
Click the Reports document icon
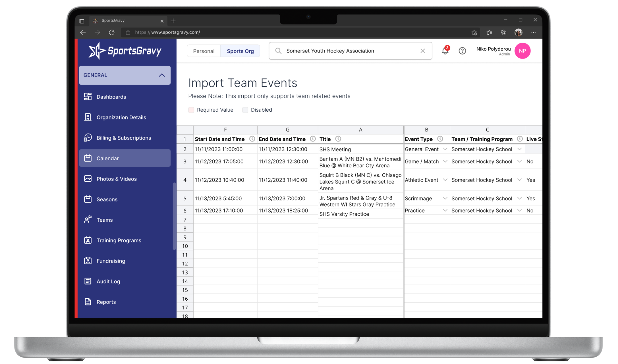point(88,302)
